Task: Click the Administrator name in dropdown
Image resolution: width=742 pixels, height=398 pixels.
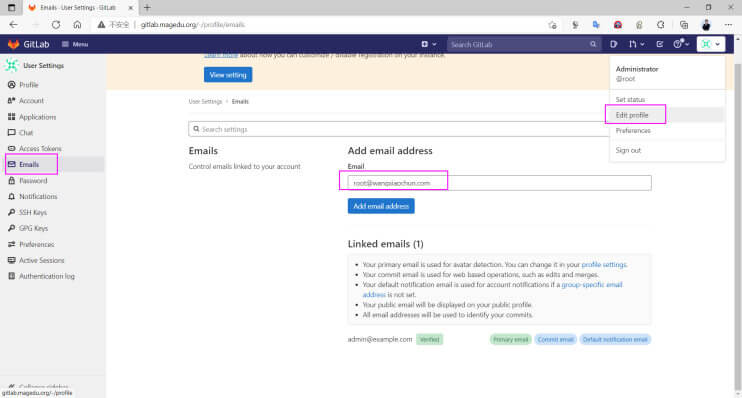Action: point(636,69)
